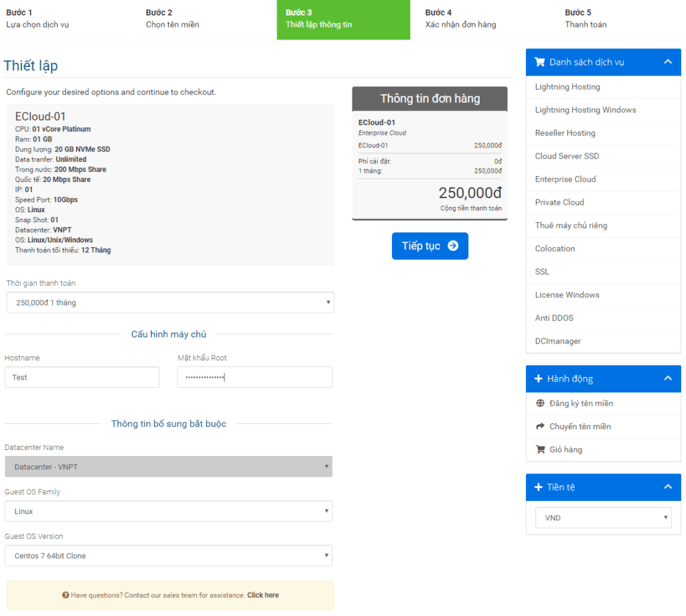Open Cloud Server SSD service
The image size is (686, 616).
(604, 157)
